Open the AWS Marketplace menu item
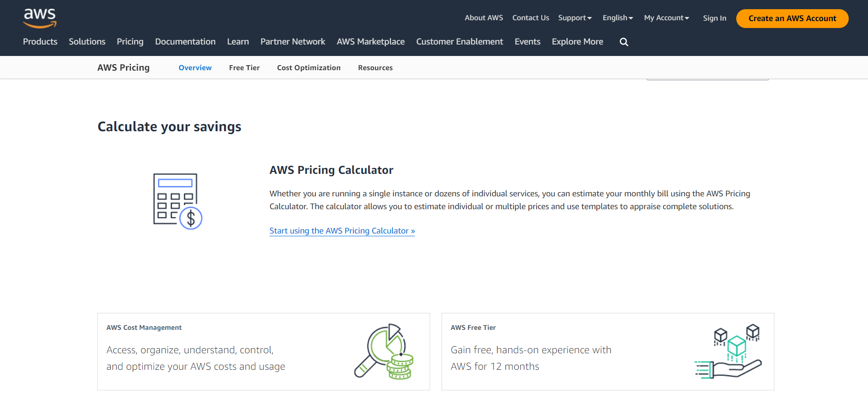This screenshot has height=395, width=868. pyautogui.click(x=370, y=42)
